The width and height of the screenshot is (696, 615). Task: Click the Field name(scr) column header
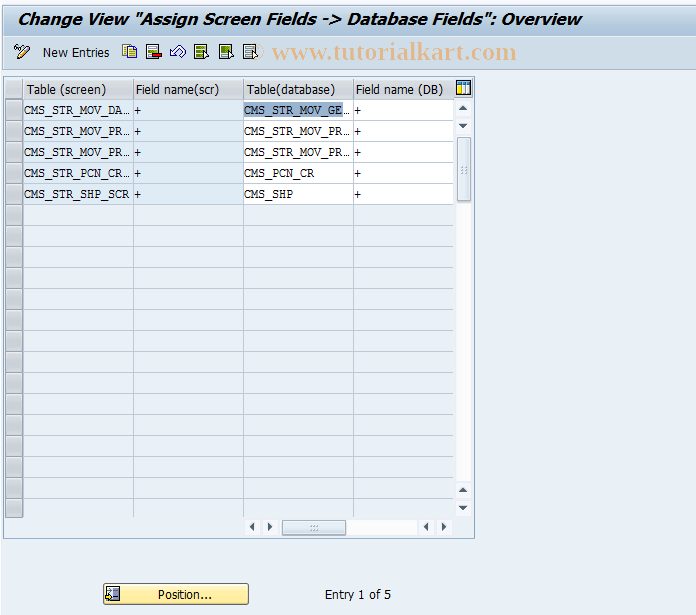coord(188,90)
